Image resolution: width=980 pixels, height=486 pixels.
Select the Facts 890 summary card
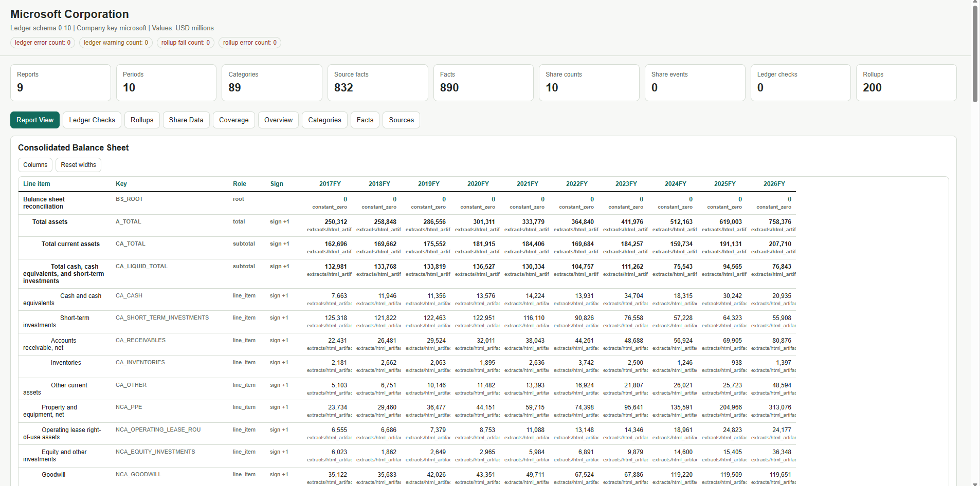point(483,83)
